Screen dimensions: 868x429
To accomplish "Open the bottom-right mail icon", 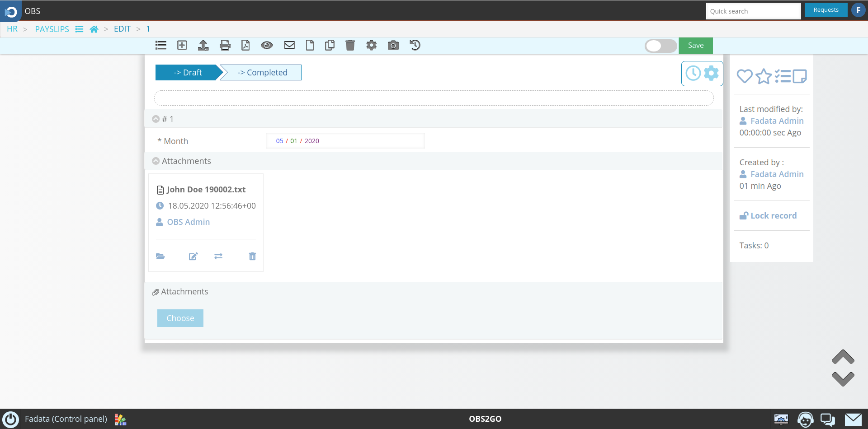I will click(x=853, y=420).
